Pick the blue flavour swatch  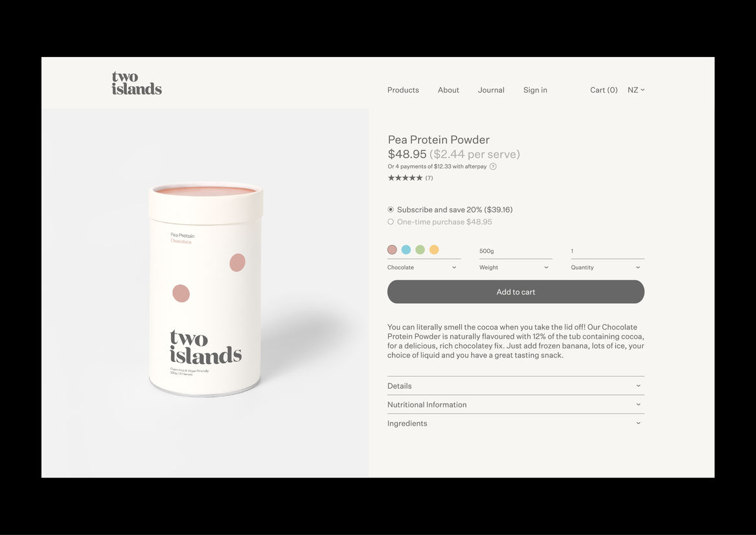click(406, 249)
